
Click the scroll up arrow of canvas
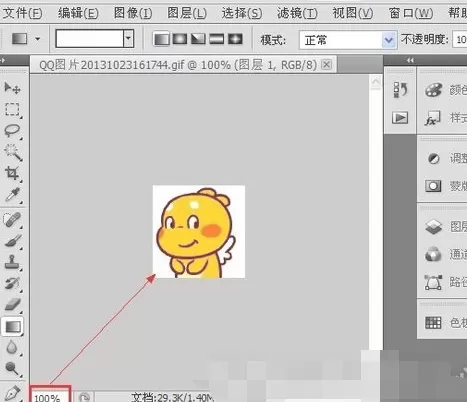tap(376, 82)
